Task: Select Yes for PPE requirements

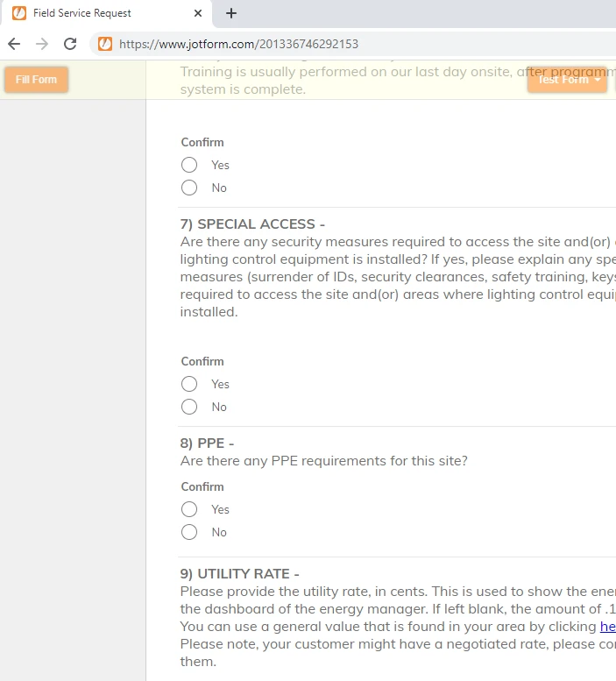Action: (189, 509)
